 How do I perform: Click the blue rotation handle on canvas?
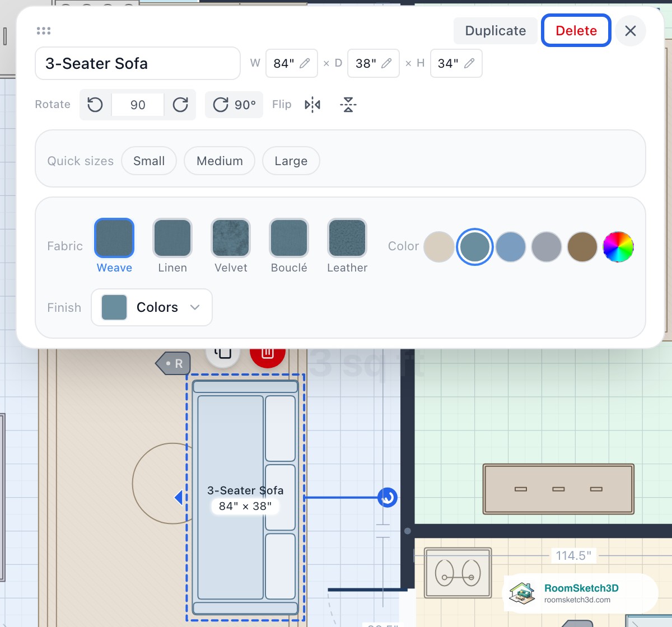click(388, 497)
